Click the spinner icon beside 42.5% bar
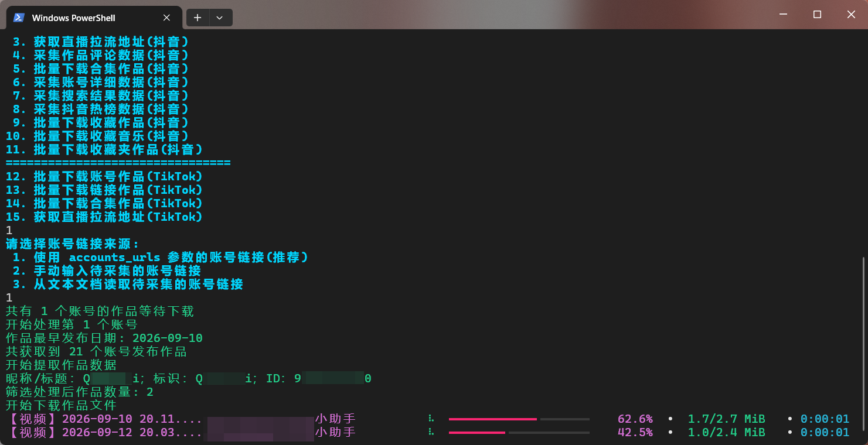The image size is (868, 445). (431, 432)
